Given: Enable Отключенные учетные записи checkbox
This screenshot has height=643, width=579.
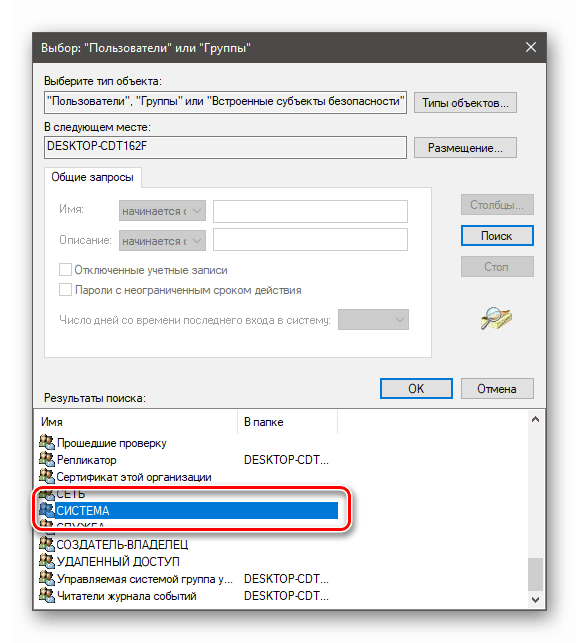Looking at the screenshot, I should [66, 270].
